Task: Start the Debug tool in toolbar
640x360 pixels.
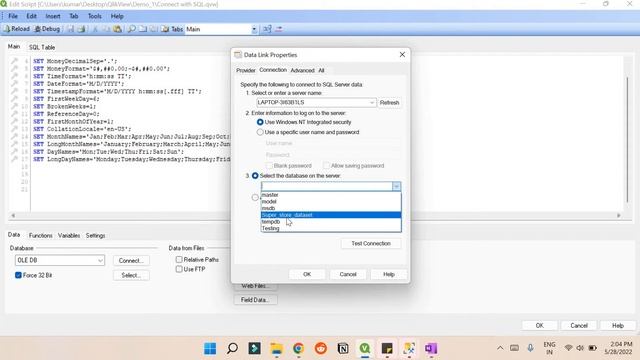Action: pyautogui.click(x=47, y=29)
